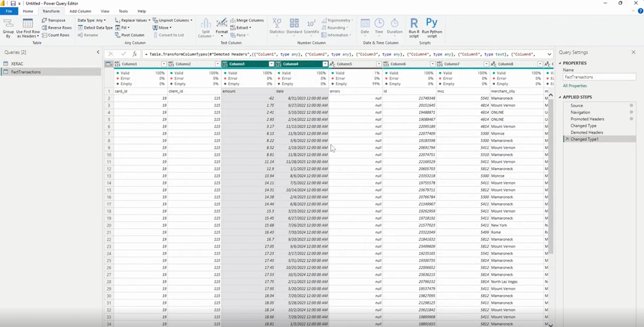
Task: Open the Unpivot Columns dropdown
Action: coord(172,20)
